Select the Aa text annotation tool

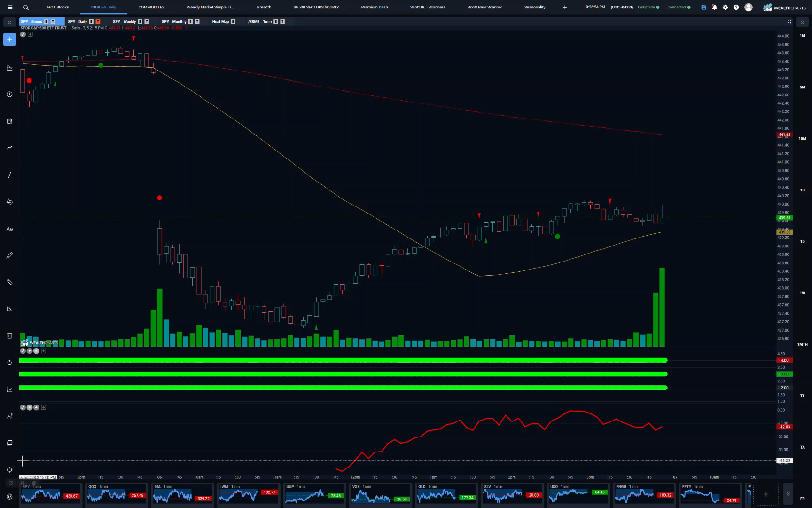point(9,229)
